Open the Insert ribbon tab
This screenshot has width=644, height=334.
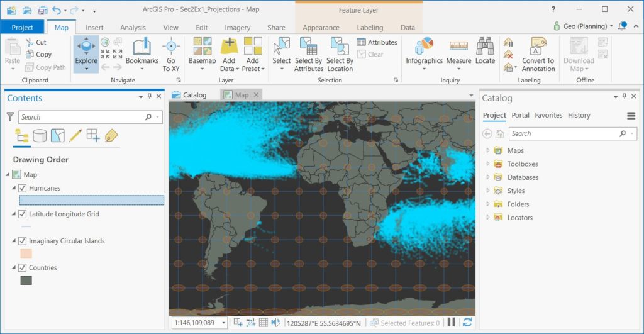point(94,28)
